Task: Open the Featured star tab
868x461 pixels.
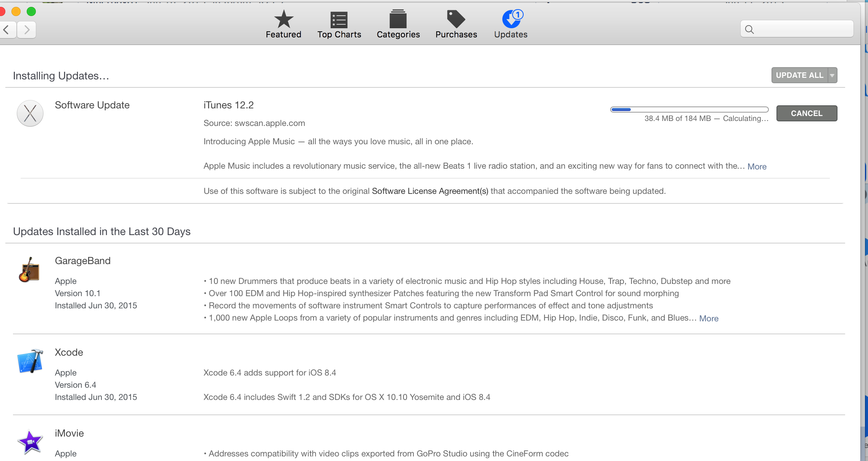Action: click(x=283, y=24)
